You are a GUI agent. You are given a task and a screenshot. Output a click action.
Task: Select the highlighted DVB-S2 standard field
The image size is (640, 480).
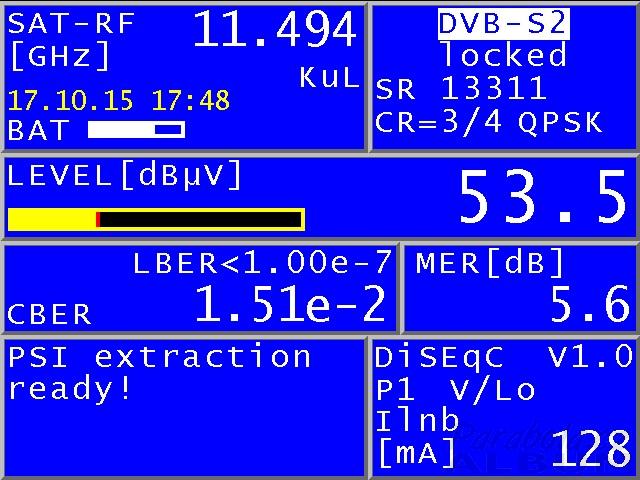(x=504, y=24)
